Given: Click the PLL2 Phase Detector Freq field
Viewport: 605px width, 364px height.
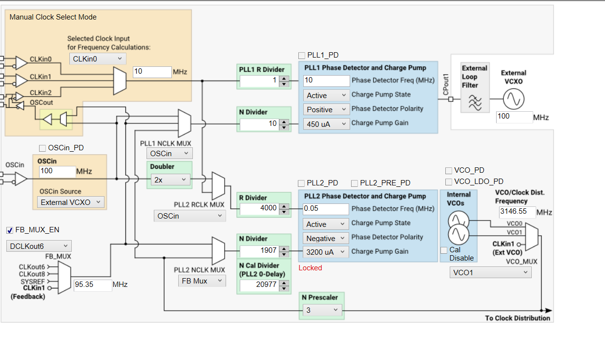Looking at the screenshot, I should point(326,209).
